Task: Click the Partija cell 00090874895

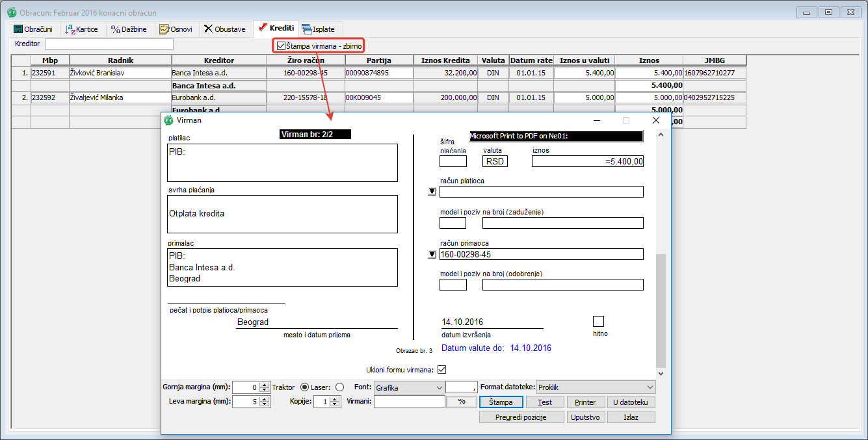Action: [x=379, y=73]
